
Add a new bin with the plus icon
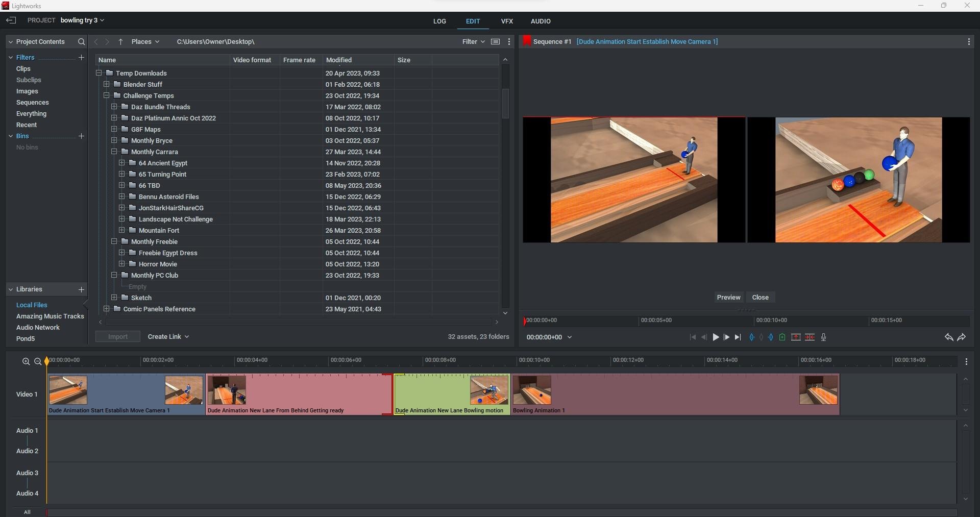click(81, 136)
